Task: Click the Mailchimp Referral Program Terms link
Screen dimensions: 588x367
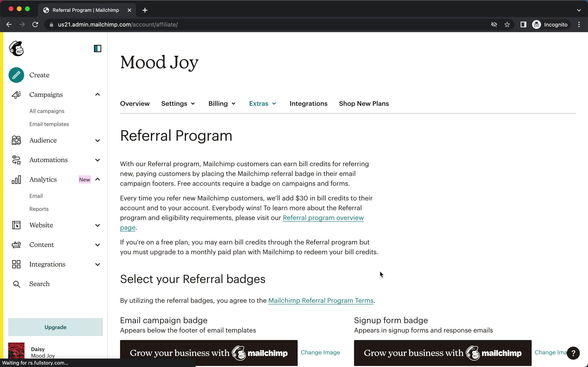Action: (321, 301)
